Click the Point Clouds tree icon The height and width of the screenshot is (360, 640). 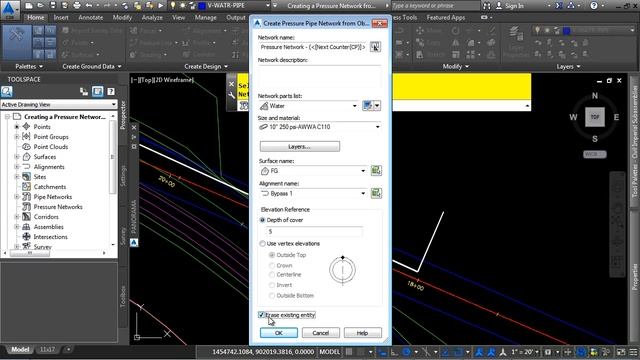pos(27,147)
